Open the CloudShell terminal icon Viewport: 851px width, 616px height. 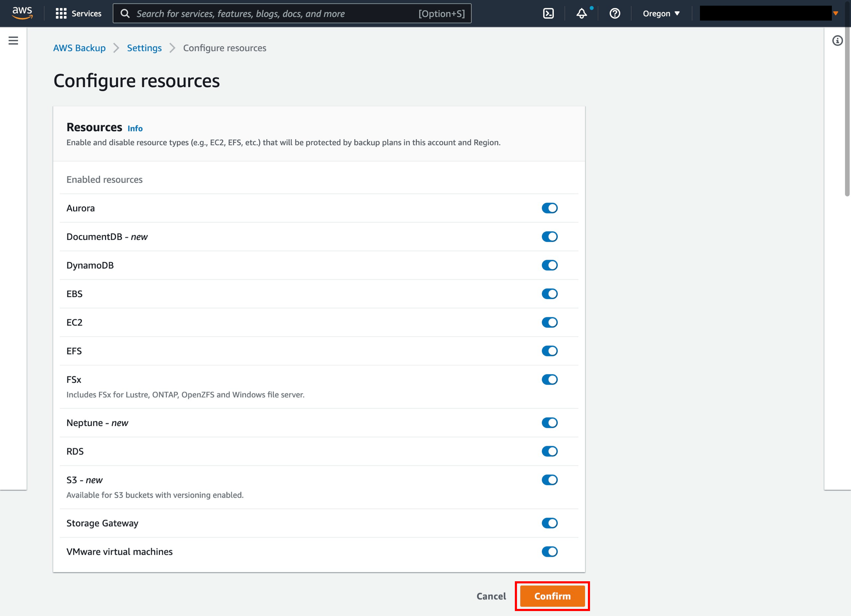tap(549, 13)
